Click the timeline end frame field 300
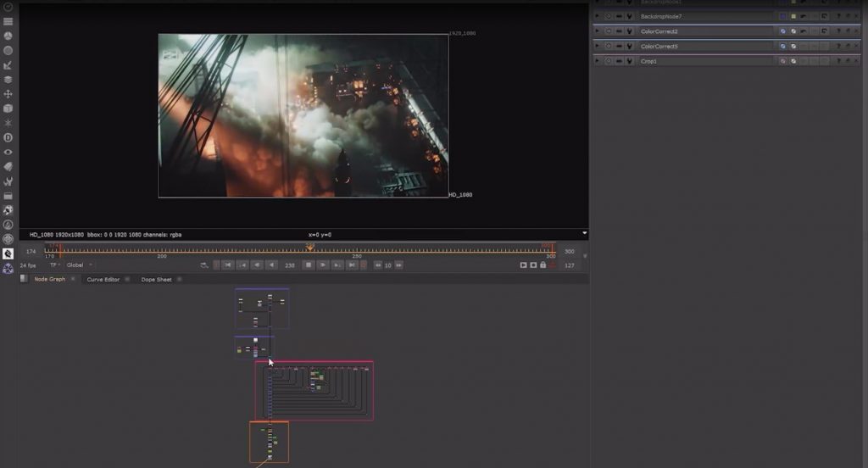Viewport: 868px width, 468px height. [x=569, y=252]
